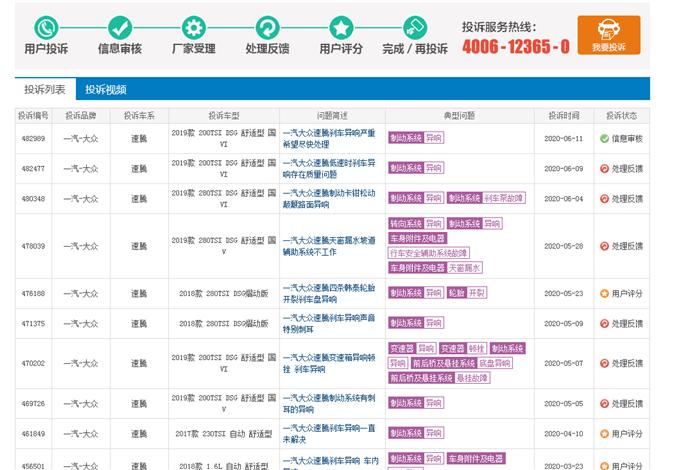This screenshot has height=470, width=700.
Task: Click the 典型问题 column header
Action: point(459,116)
